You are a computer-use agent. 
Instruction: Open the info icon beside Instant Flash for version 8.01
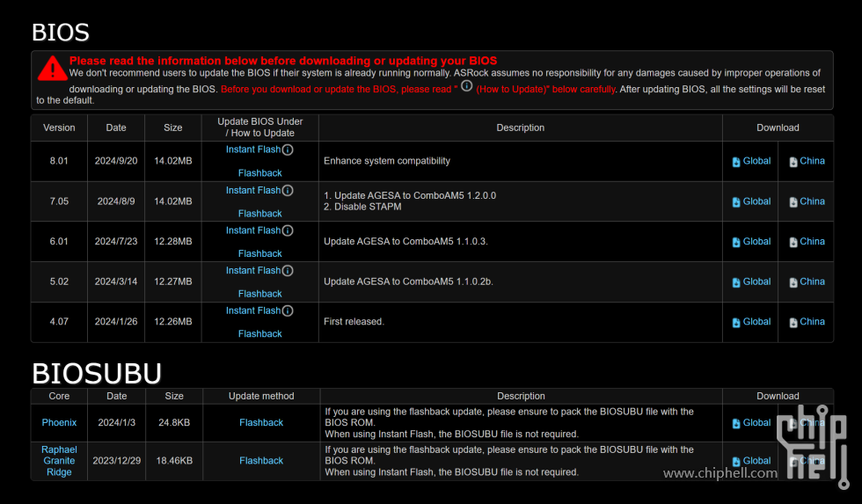(288, 150)
